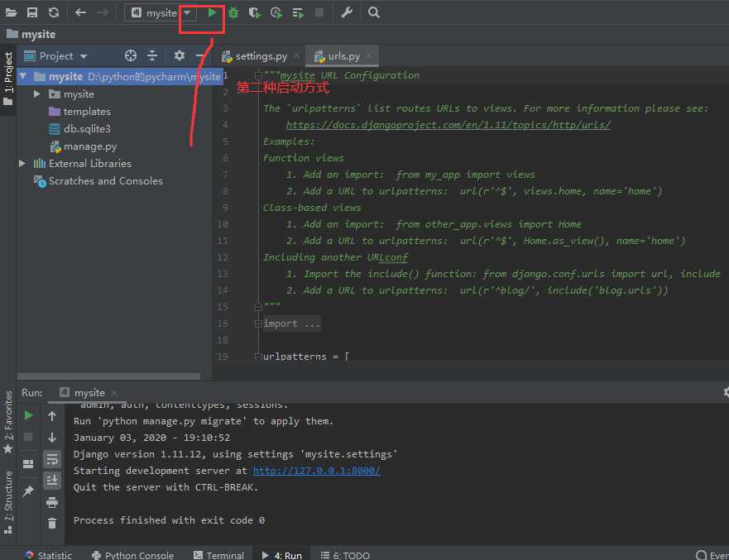
Task: Navigate forward with the right arrow
Action: click(103, 12)
